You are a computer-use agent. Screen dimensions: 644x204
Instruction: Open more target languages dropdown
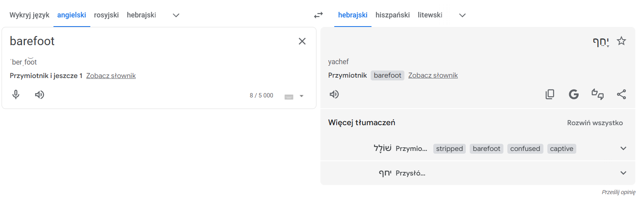point(462,15)
